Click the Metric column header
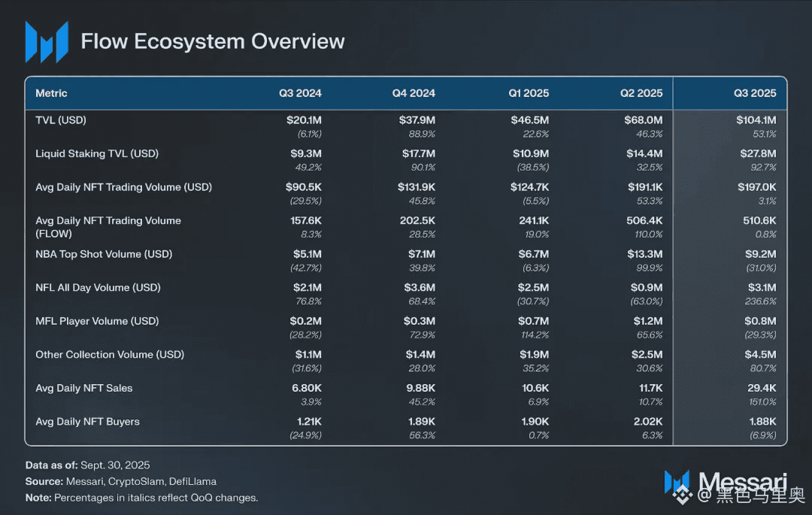This screenshot has height=515, width=812. pyautogui.click(x=51, y=93)
